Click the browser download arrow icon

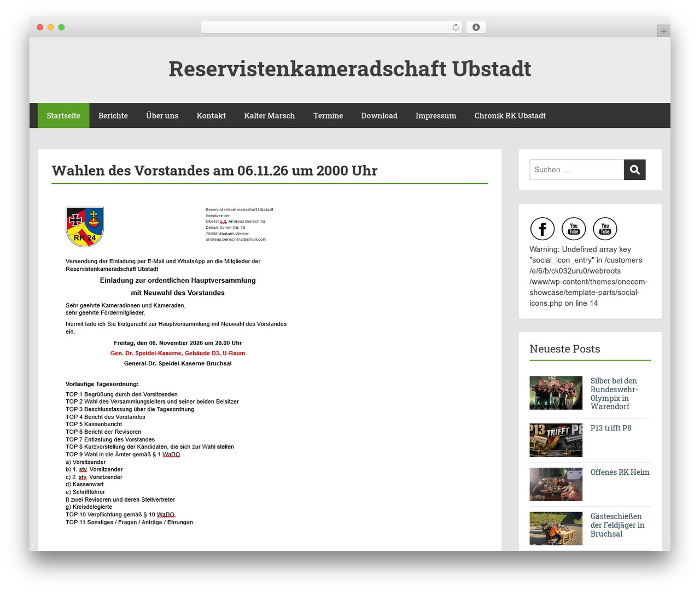click(x=476, y=27)
